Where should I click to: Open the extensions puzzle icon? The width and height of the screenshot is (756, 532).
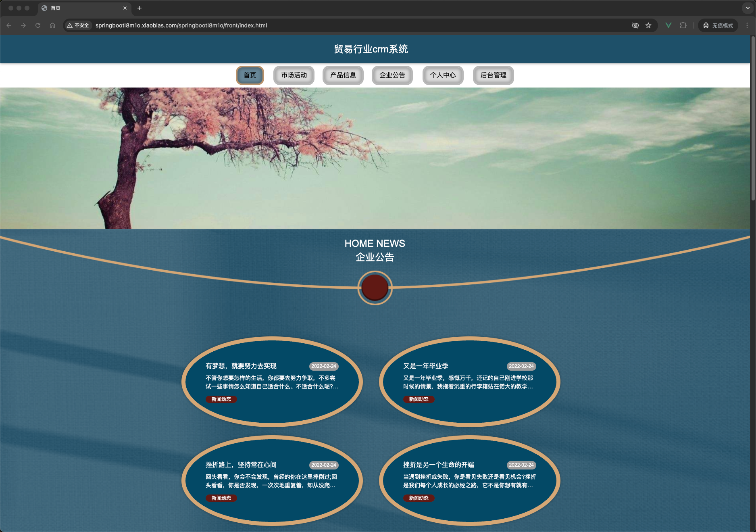point(683,25)
